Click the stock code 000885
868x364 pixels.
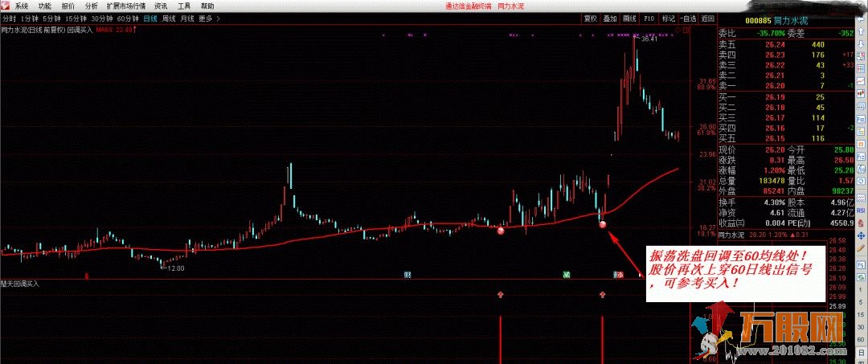(x=759, y=20)
